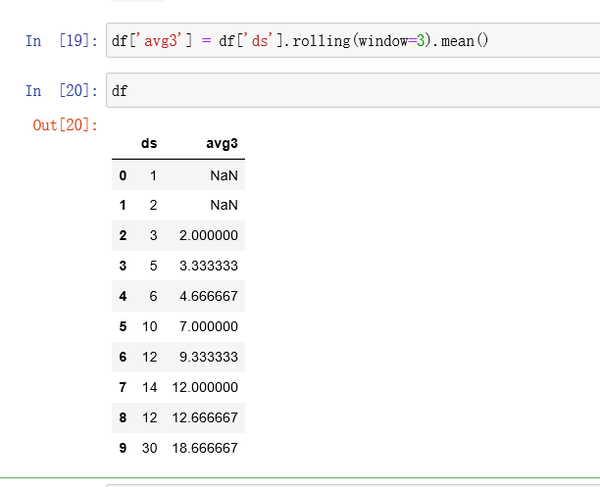The image size is (600, 487).
Task: Click the avg3 column header
Action: 222,144
